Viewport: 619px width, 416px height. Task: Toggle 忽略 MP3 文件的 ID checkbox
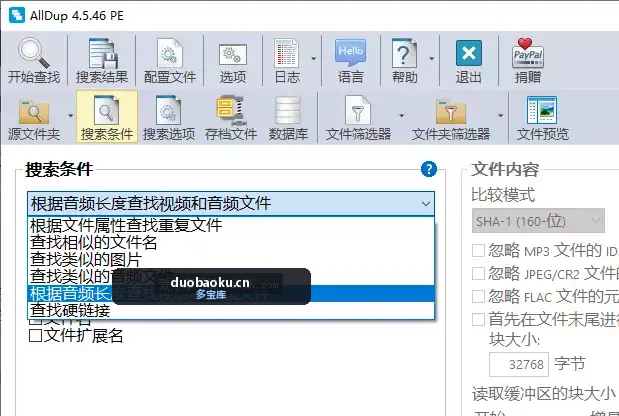478,250
